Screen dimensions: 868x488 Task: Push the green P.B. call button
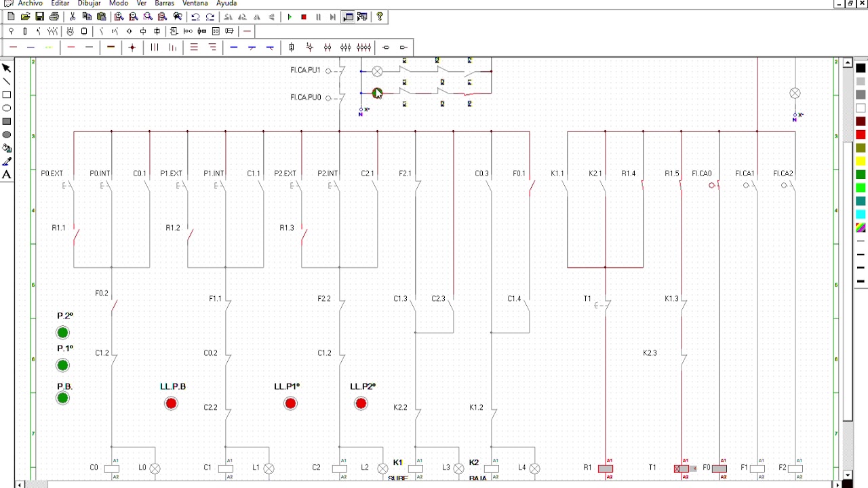click(62, 398)
